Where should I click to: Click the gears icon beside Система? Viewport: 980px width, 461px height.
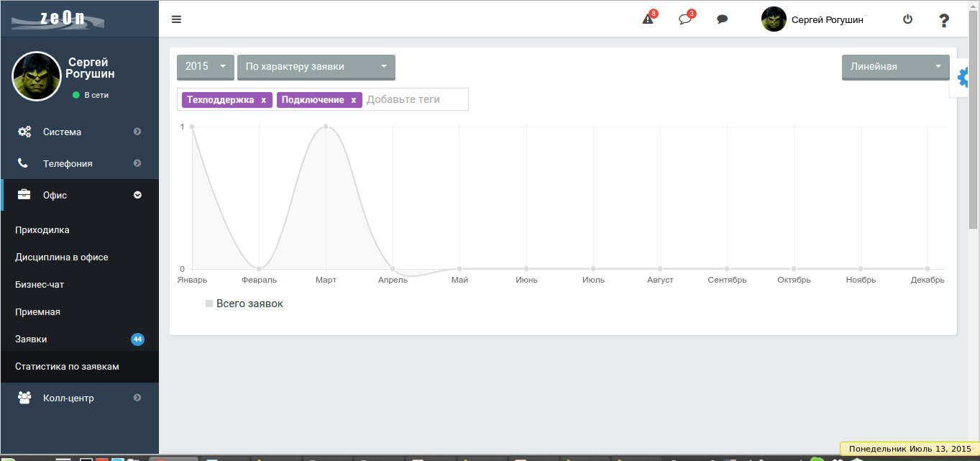pos(24,132)
